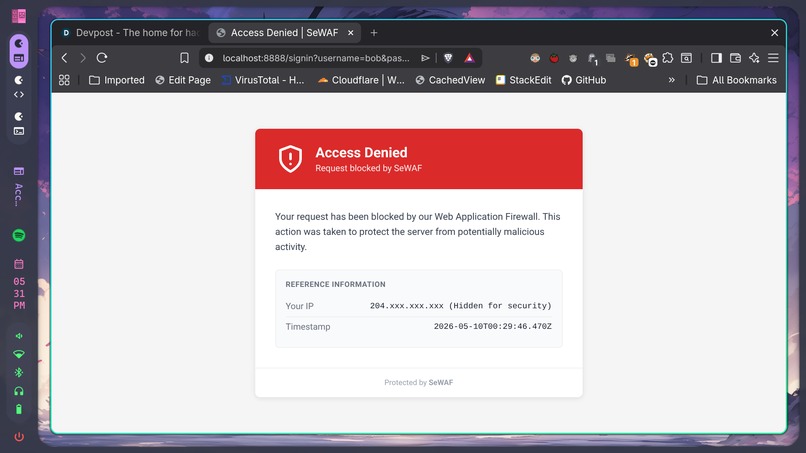The width and height of the screenshot is (806, 453).
Task: Open the apps grid in bookmarks bar
Action: click(x=64, y=80)
